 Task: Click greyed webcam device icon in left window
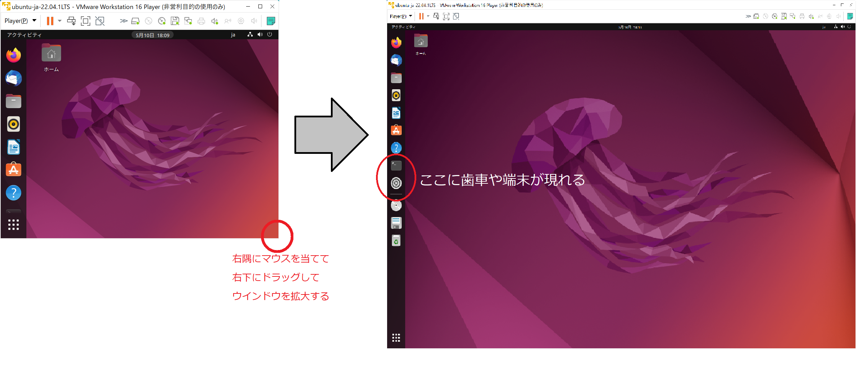(x=241, y=21)
